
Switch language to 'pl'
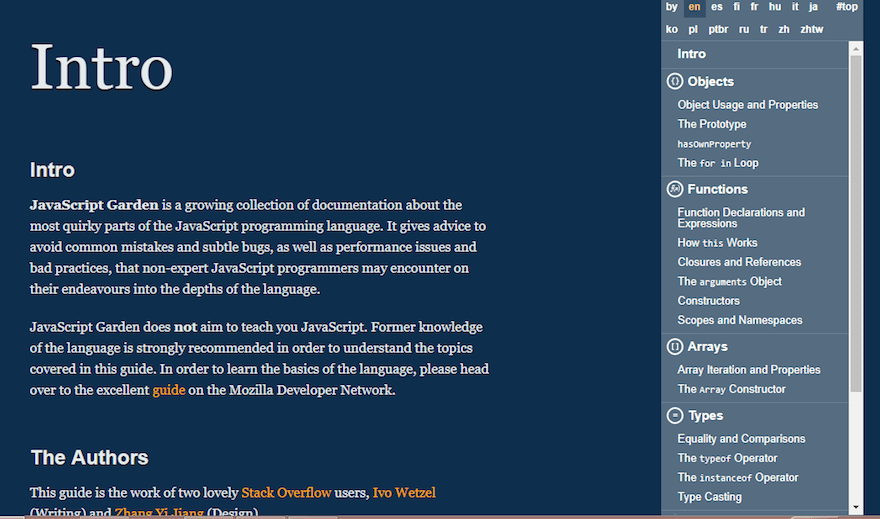click(x=693, y=29)
